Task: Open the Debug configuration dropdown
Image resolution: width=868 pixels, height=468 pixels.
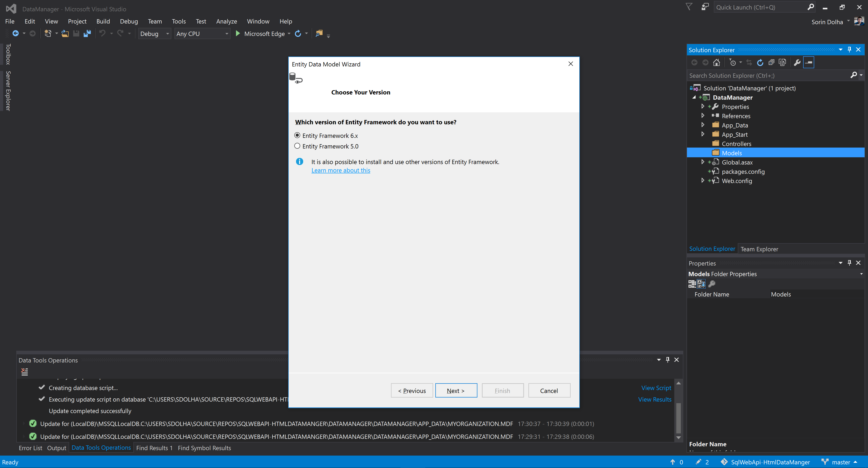Action: (155, 34)
